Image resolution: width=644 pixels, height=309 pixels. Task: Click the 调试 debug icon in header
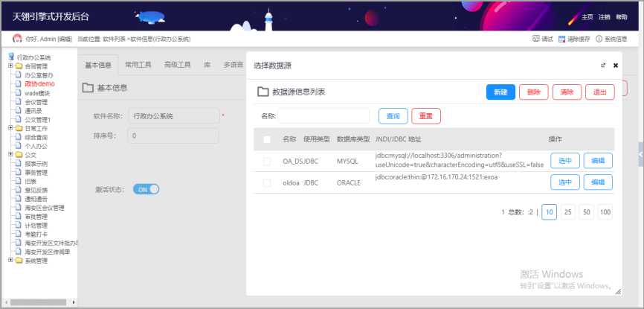click(x=537, y=39)
